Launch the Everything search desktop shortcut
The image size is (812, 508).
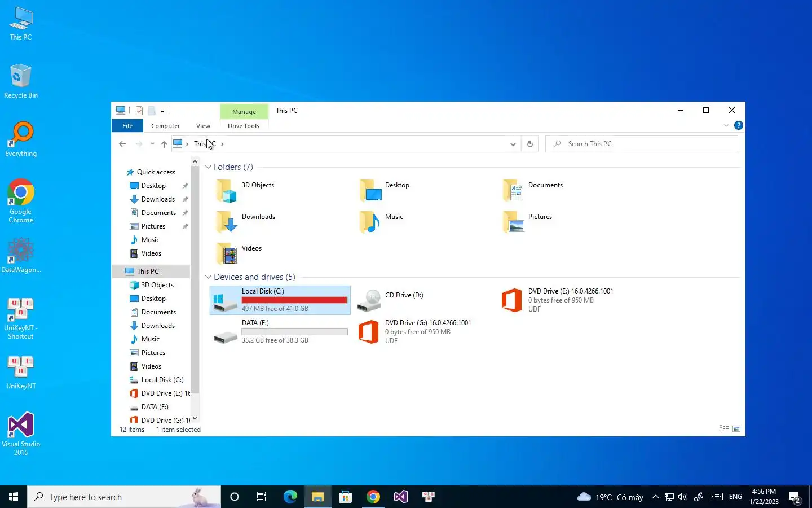(x=21, y=139)
